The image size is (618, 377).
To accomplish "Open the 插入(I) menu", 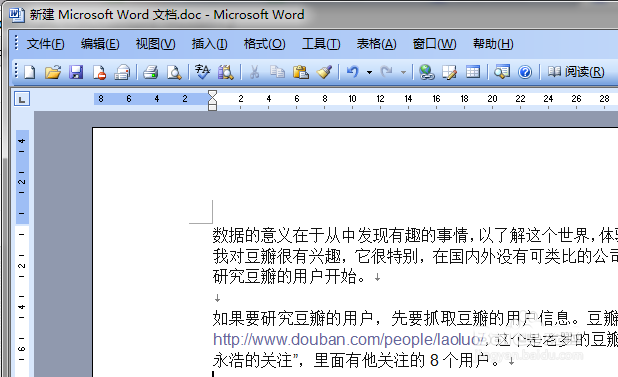I will tap(209, 44).
